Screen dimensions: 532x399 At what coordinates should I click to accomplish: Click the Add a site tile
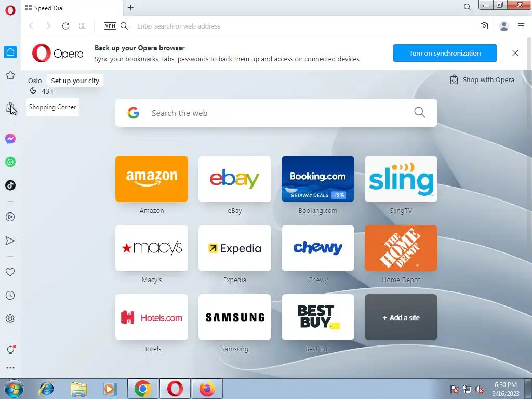coord(401,317)
